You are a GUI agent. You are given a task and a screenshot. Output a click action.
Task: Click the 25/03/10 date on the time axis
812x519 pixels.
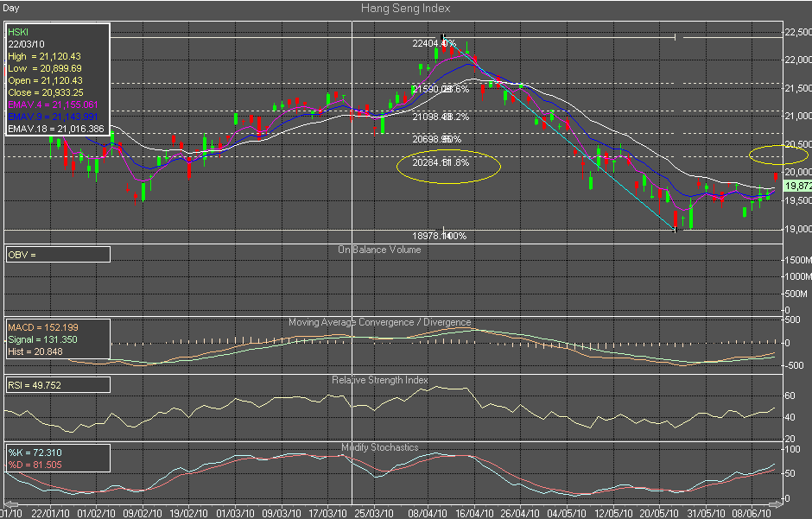(x=374, y=513)
